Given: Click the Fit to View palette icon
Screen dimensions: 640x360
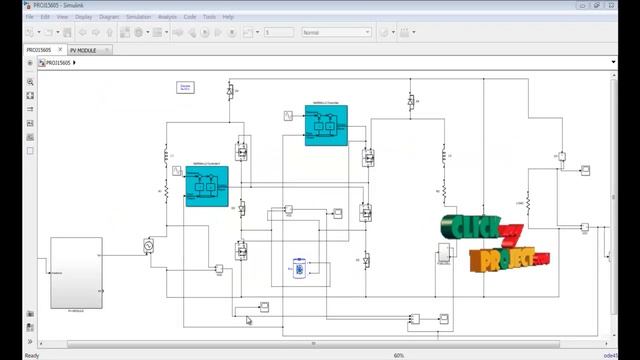Looking at the screenshot, I should [30, 96].
